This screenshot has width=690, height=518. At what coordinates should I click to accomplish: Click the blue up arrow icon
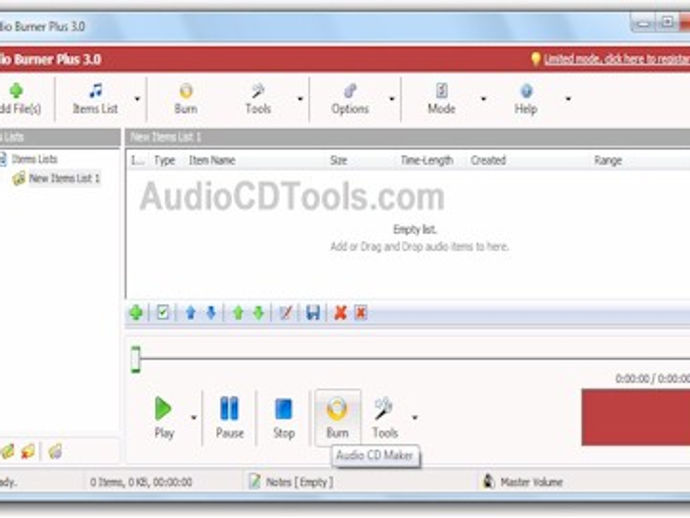[x=191, y=313]
